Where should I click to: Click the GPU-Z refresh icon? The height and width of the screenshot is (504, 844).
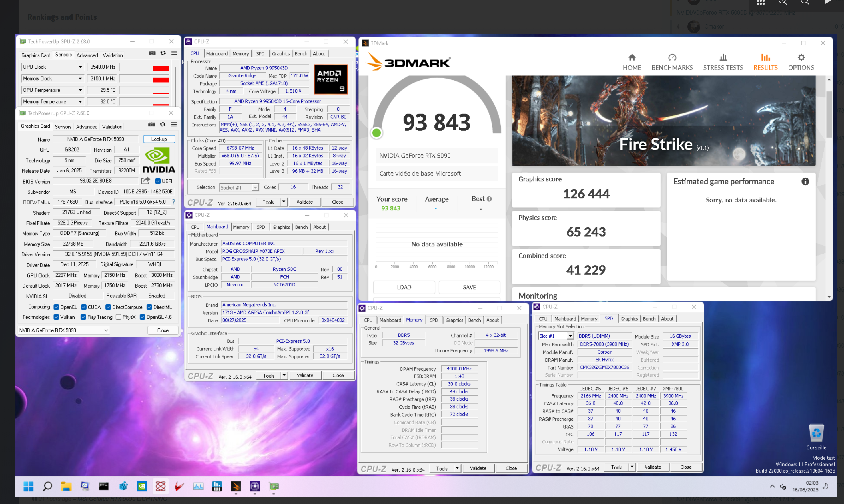(x=163, y=124)
